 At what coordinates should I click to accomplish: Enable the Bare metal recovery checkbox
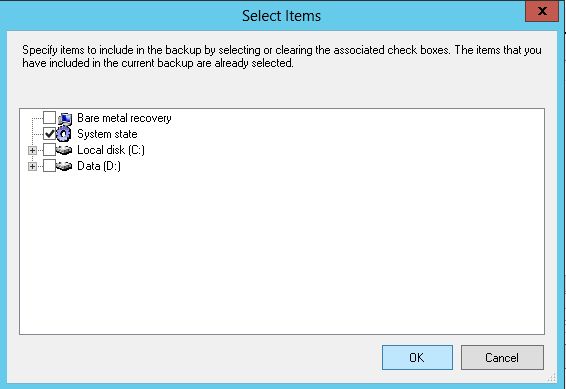tap(49, 118)
